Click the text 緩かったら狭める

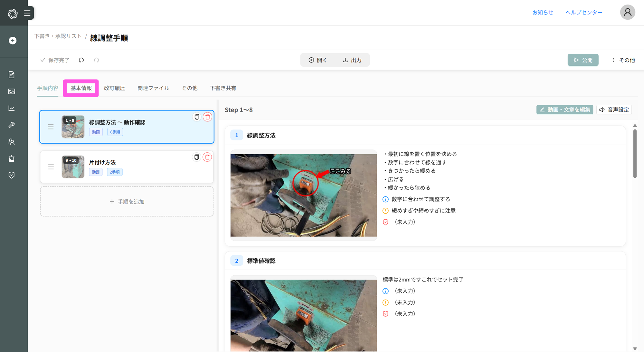coord(409,188)
